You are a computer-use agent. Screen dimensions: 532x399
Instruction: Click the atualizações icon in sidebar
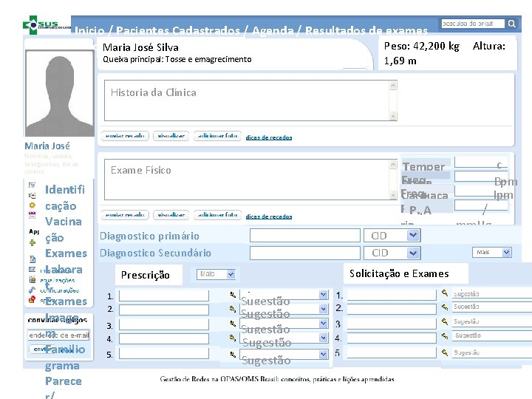pos(33,280)
